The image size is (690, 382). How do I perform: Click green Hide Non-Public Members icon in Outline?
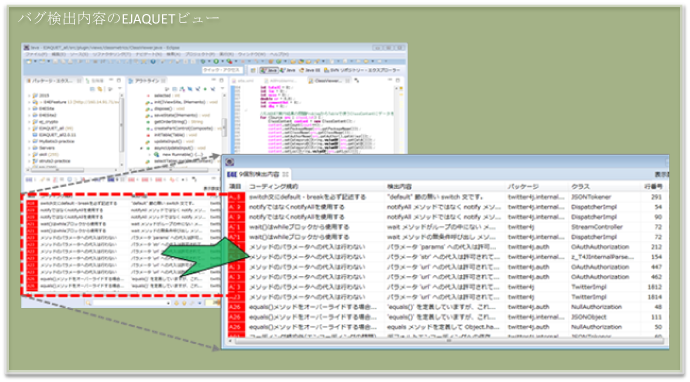coord(205,88)
